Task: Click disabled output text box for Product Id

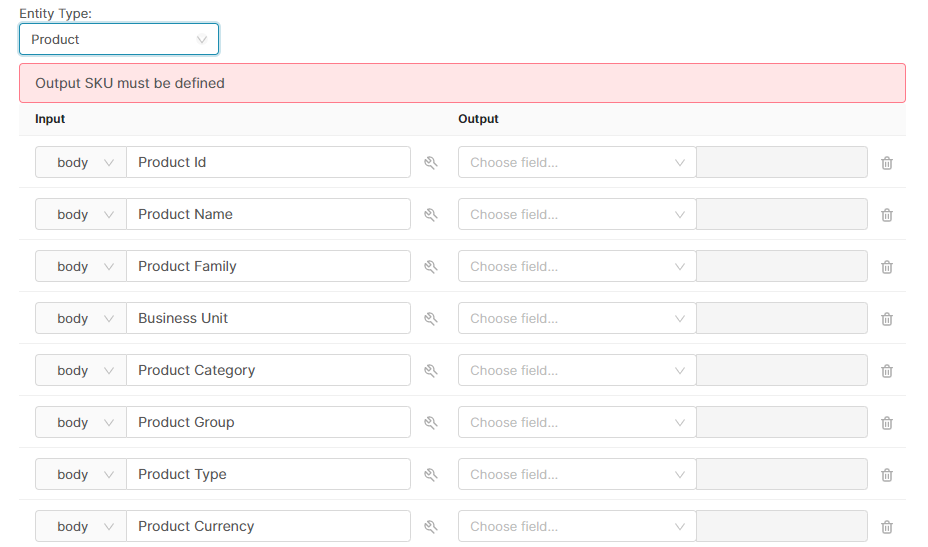Action: [x=781, y=163]
